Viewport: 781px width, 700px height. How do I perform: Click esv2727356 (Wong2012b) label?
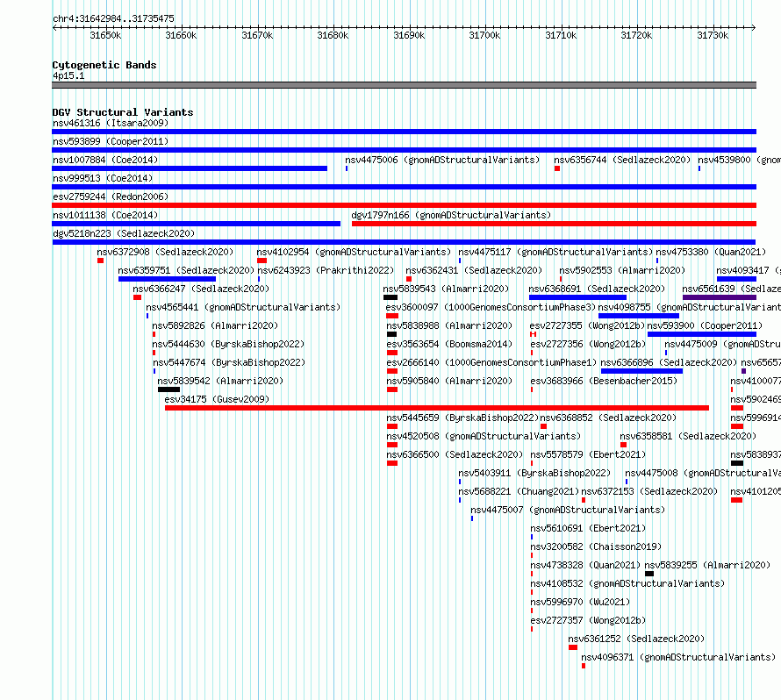point(588,344)
